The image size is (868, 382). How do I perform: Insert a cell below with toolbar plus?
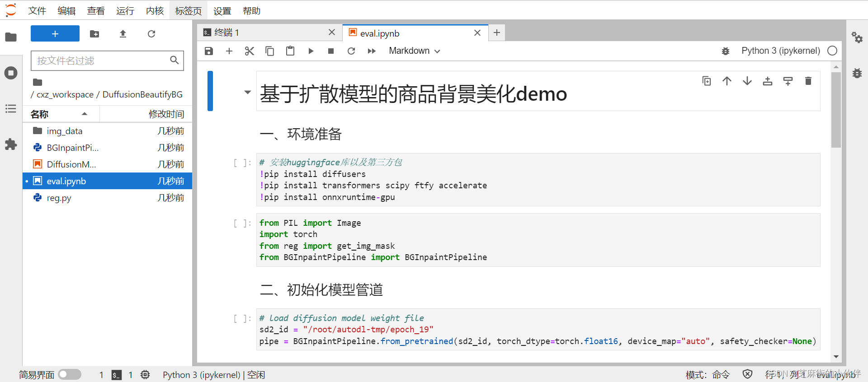pos(229,51)
